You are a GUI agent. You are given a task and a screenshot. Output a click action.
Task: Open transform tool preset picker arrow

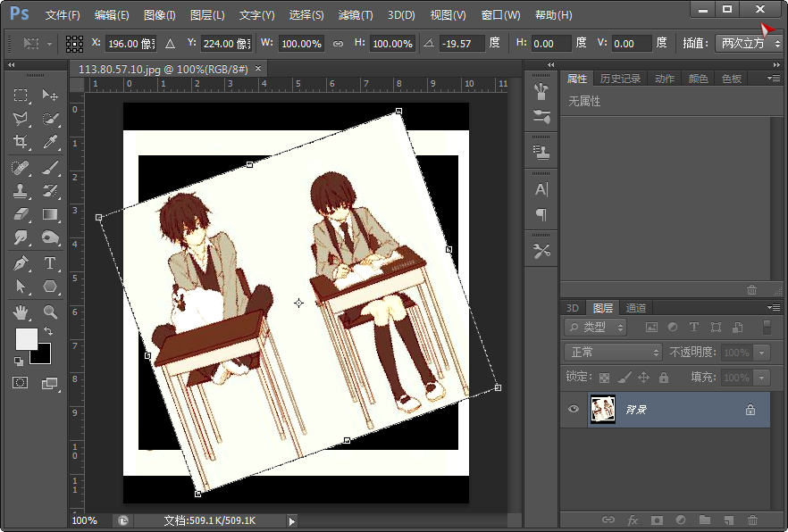point(49,44)
